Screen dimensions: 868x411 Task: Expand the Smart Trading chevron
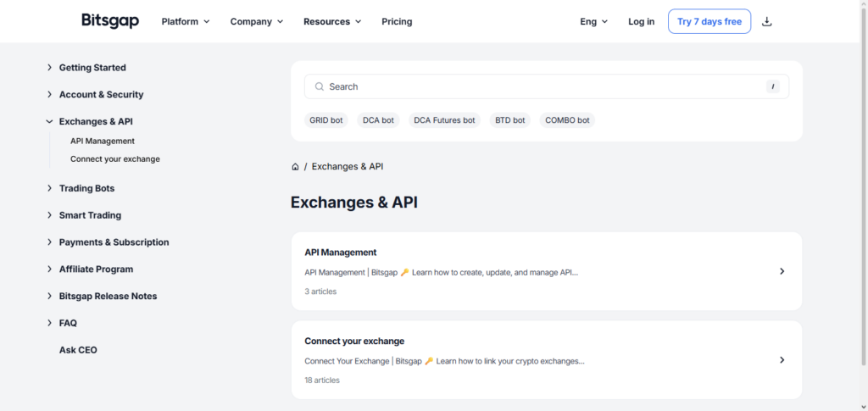(x=49, y=215)
